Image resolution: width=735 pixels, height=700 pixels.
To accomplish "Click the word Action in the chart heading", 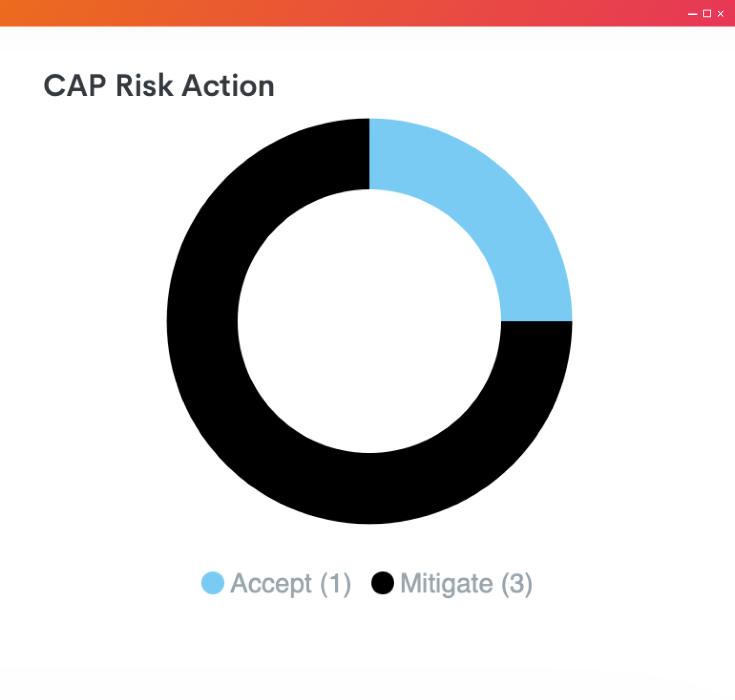I will click(228, 86).
